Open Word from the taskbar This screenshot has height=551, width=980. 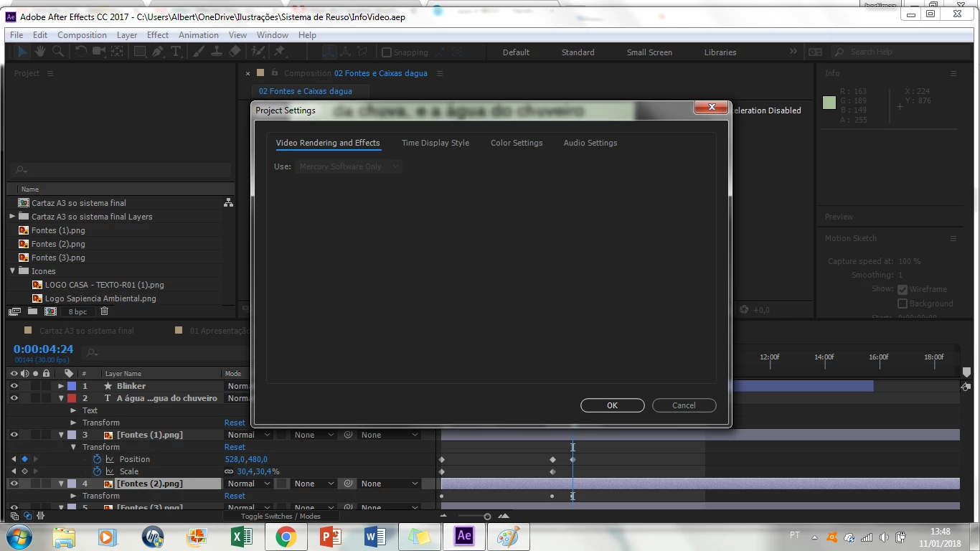point(374,536)
